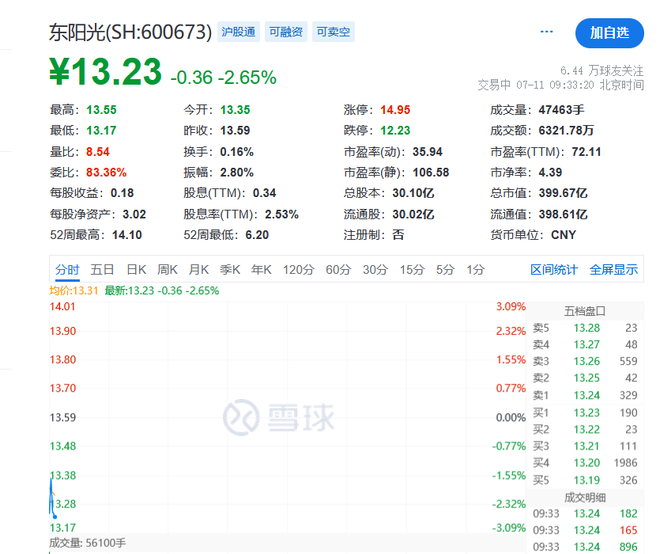The height and width of the screenshot is (554, 660).
Task: Click the 成交额 value 6321.78万
Action: [x=566, y=131]
